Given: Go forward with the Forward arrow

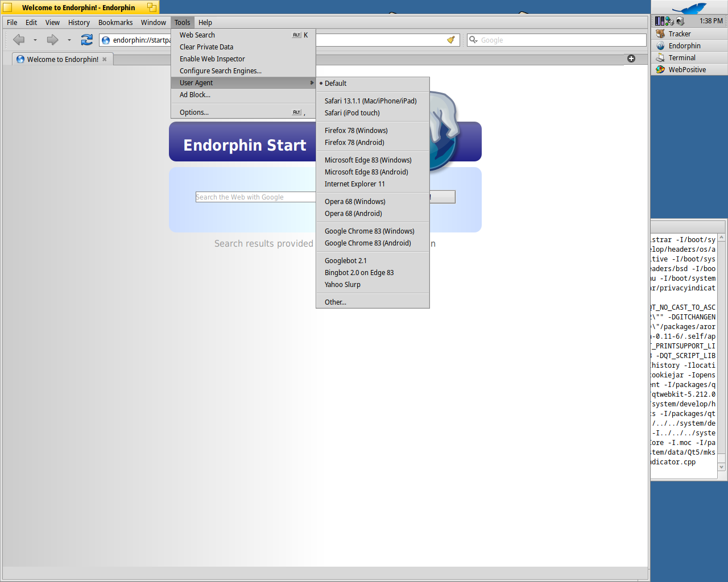Looking at the screenshot, I should coord(52,40).
